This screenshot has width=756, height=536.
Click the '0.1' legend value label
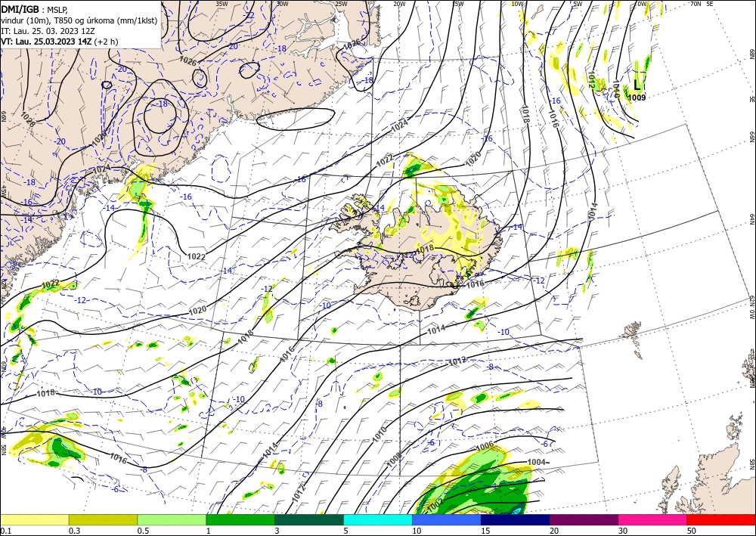click(5, 531)
